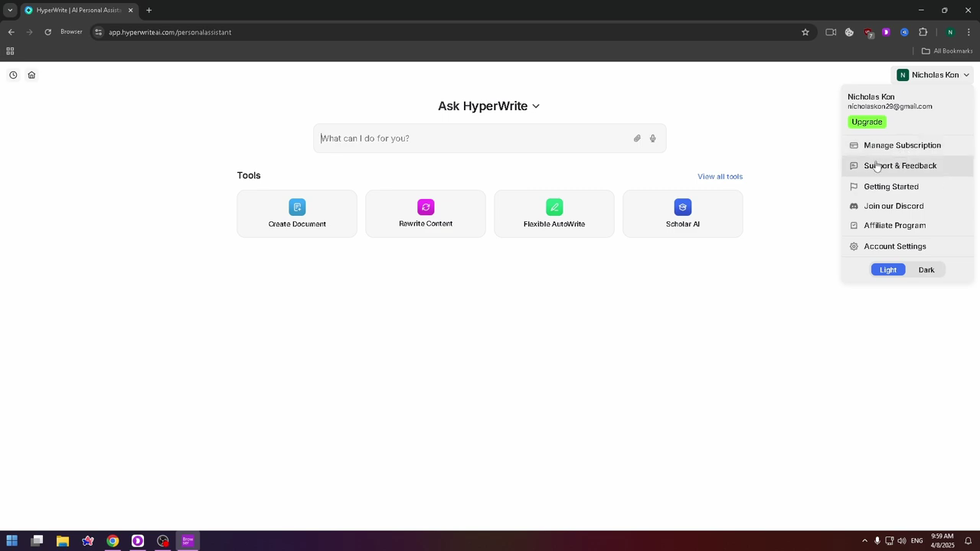This screenshot has height=551, width=980.
Task: Click the address bar URL
Action: pos(170,32)
